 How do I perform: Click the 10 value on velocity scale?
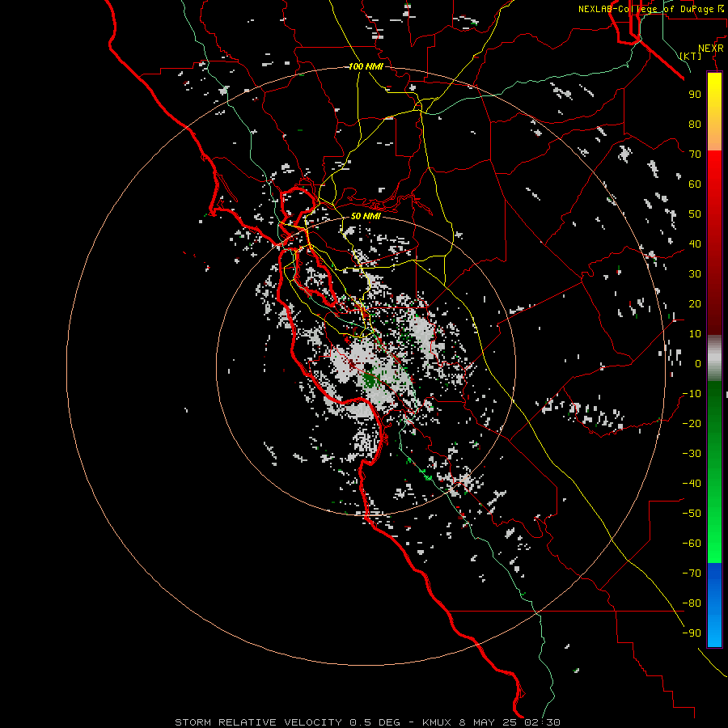pyautogui.click(x=695, y=334)
